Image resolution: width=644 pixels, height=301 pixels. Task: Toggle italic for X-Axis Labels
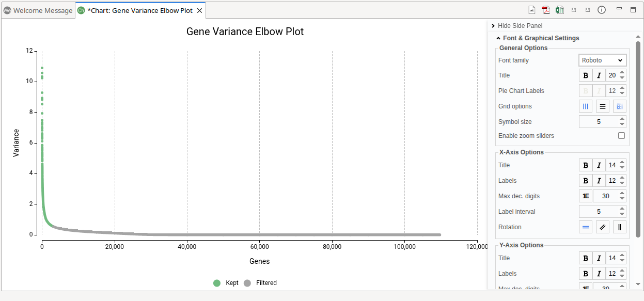point(599,181)
